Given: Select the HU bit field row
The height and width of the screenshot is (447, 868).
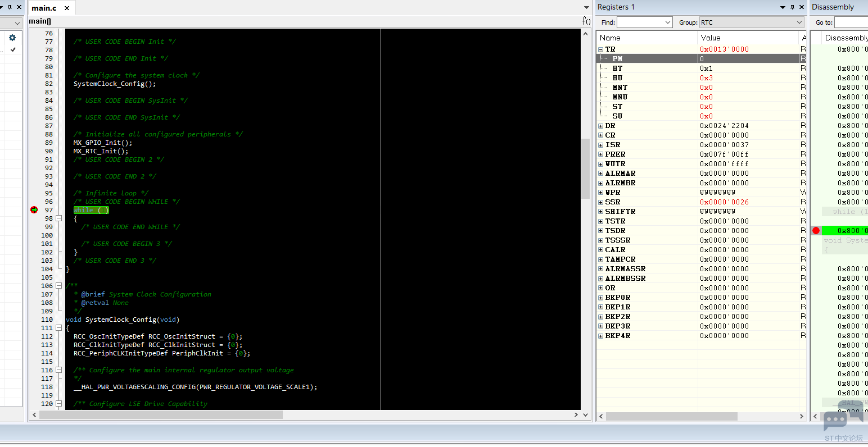Looking at the screenshot, I should coord(702,78).
